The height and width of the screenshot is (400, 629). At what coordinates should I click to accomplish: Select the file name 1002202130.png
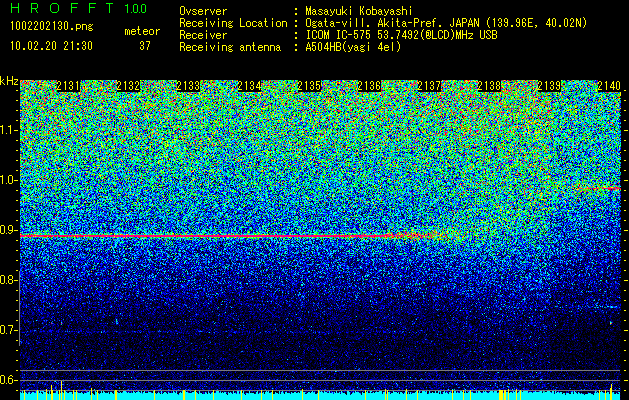coord(52,27)
